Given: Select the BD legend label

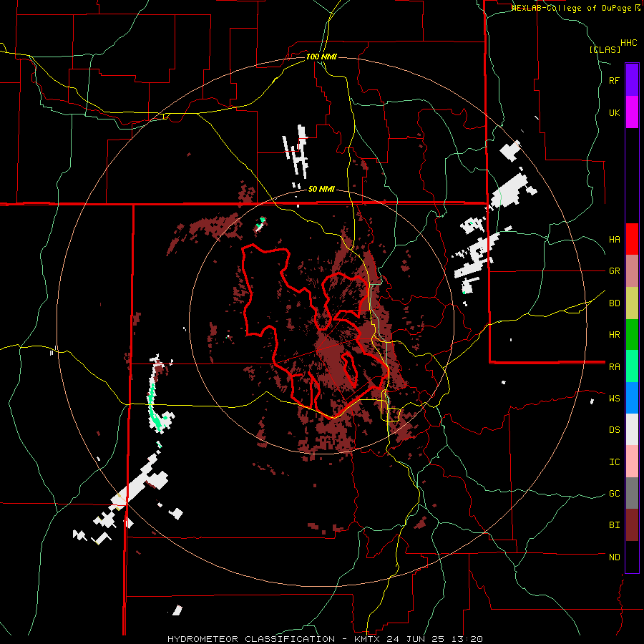Looking at the screenshot, I should [615, 303].
